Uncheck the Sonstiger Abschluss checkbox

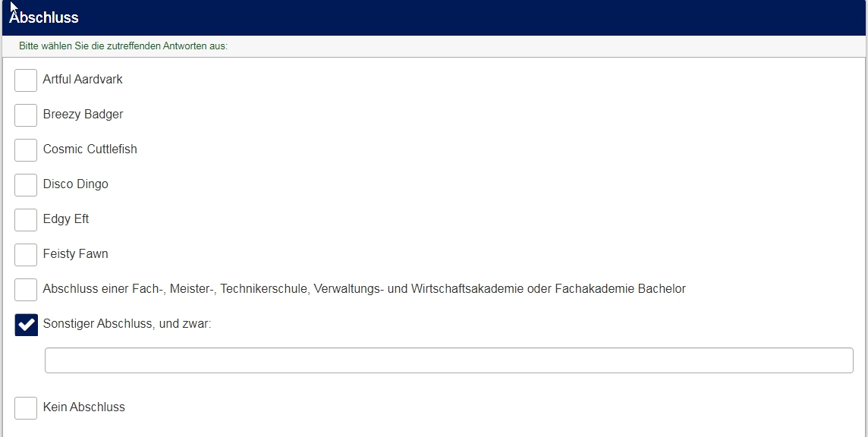(26, 324)
